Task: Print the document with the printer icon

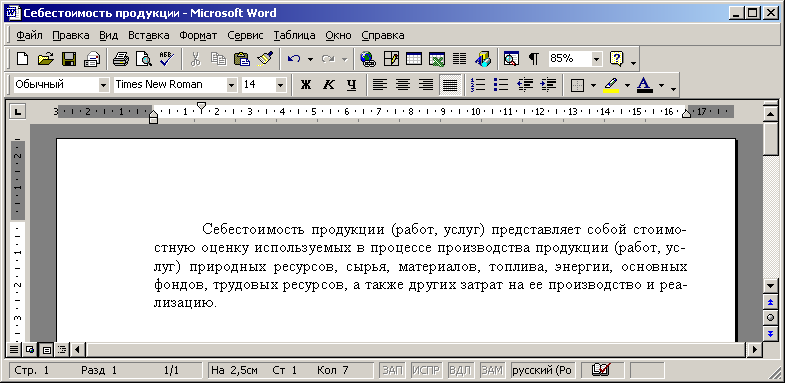Action: coord(121,59)
